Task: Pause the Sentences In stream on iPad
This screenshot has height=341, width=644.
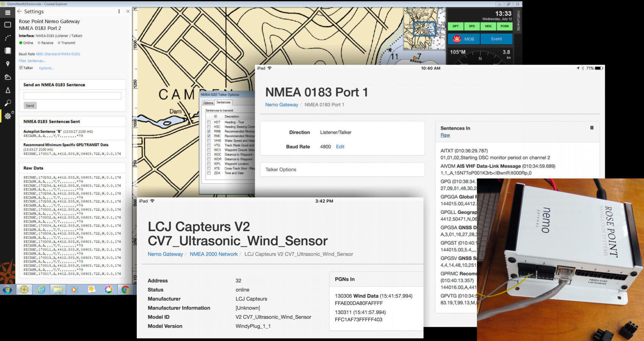Action: pos(592,128)
